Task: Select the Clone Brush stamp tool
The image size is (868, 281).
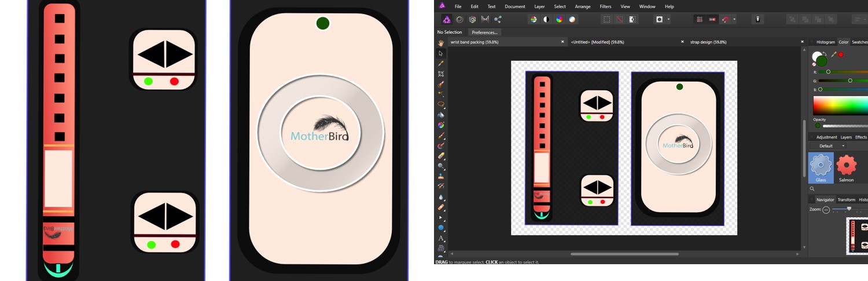Action: [x=441, y=176]
